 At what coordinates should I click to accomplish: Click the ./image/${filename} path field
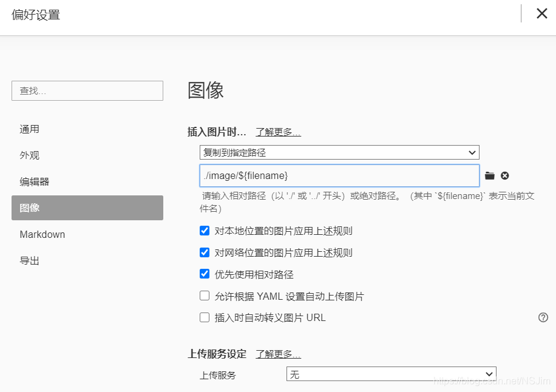pyautogui.click(x=339, y=175)
